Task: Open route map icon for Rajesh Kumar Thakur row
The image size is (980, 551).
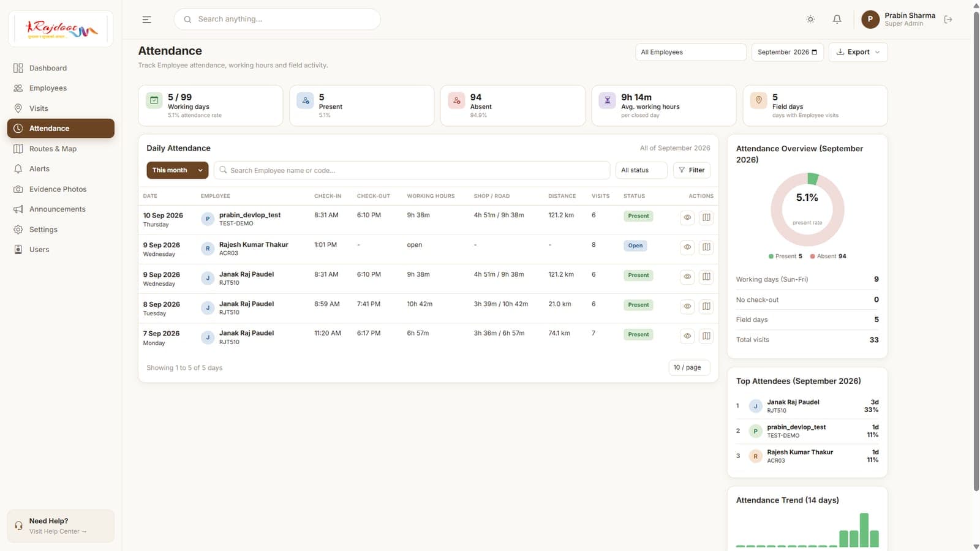Action: (706, 247)
